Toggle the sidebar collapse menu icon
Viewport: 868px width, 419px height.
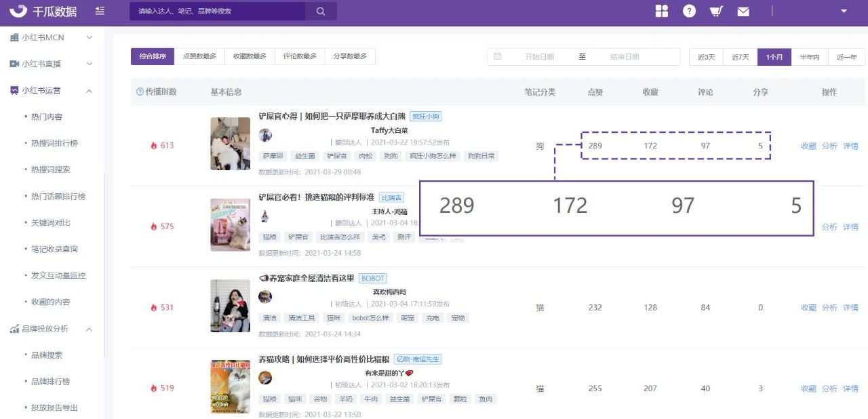click(x=100, y=11)
